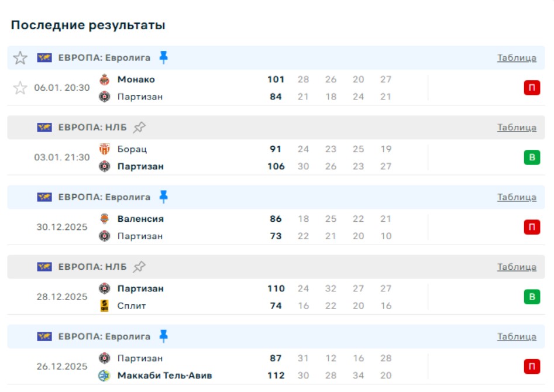Click the Сплит team logo
The height and width of the screenshot is (392, 554).
[x=105, y=306]
